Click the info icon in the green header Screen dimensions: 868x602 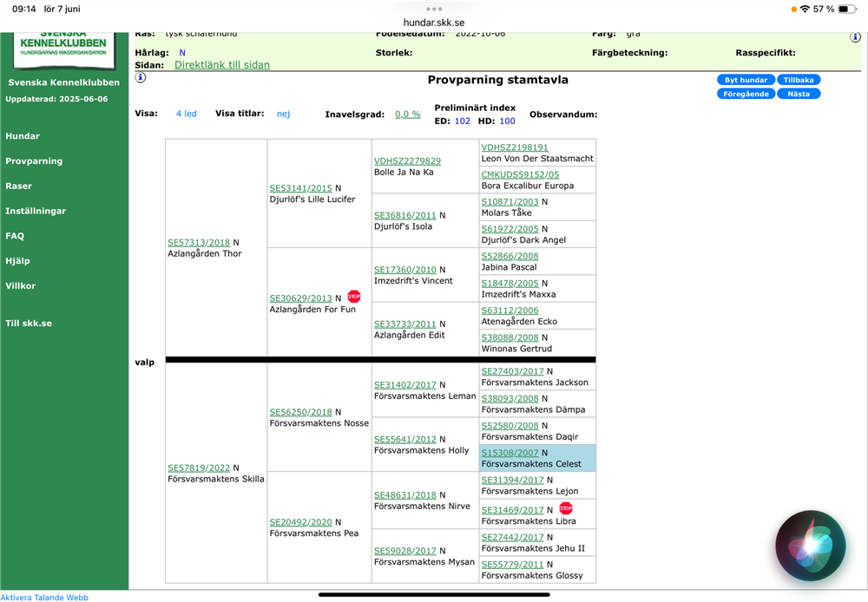855,37
